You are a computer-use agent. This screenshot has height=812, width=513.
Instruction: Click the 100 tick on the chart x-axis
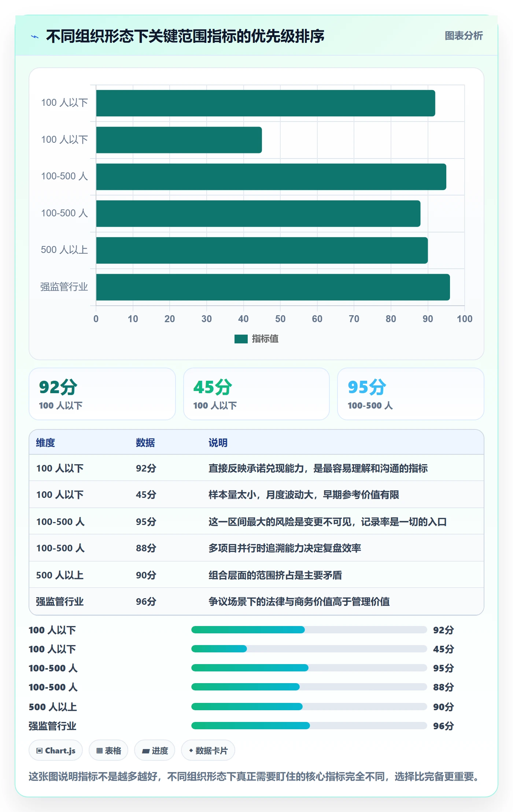click(x=465, y=319)
